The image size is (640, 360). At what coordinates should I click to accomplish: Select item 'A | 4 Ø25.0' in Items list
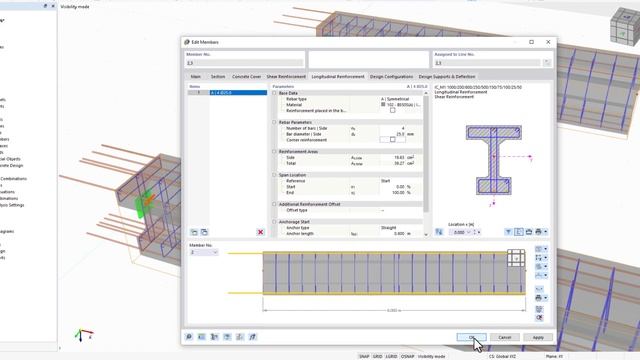(238, 93)
